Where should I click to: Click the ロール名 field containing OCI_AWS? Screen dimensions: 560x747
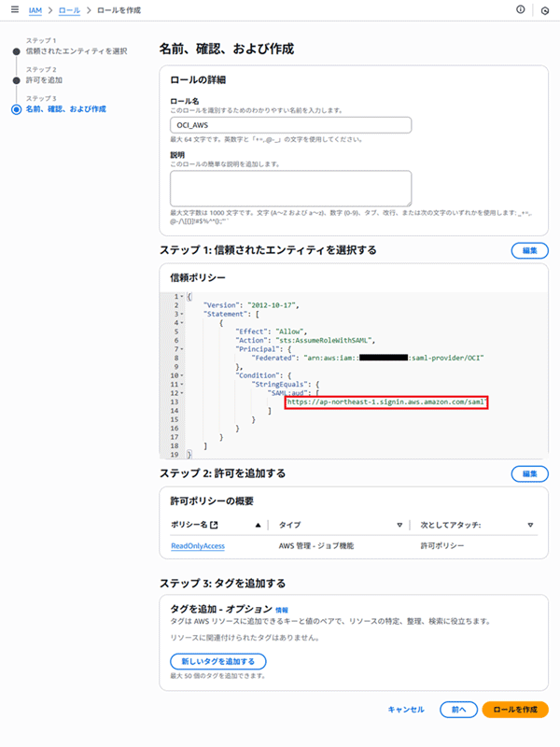coord(290,125)
